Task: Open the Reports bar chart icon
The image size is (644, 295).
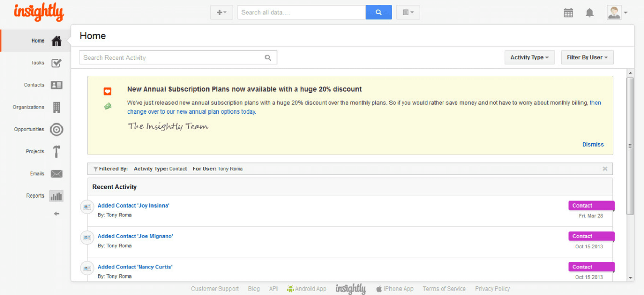Action: [56, 196]
